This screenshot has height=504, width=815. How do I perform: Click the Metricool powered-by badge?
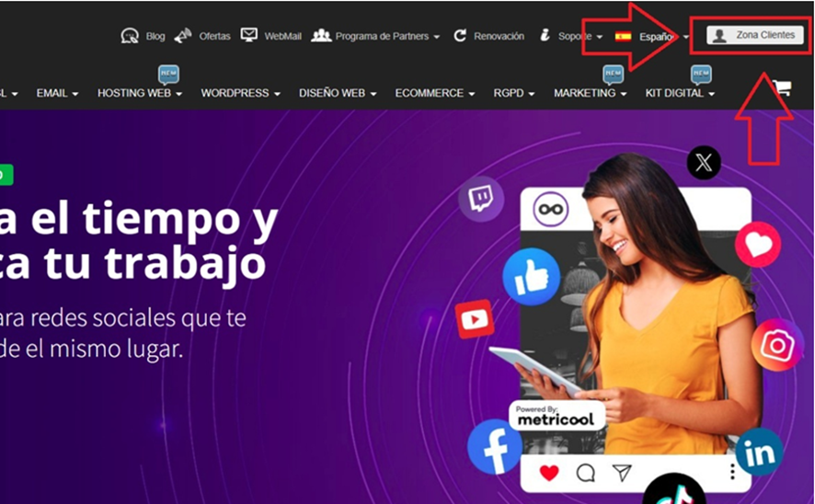[557, 416]
